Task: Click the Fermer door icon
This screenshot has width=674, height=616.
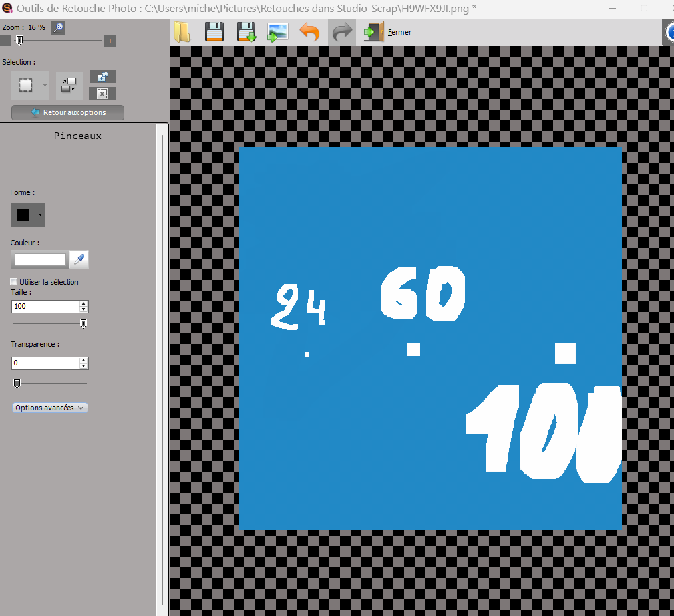Action: pos(373,32)
